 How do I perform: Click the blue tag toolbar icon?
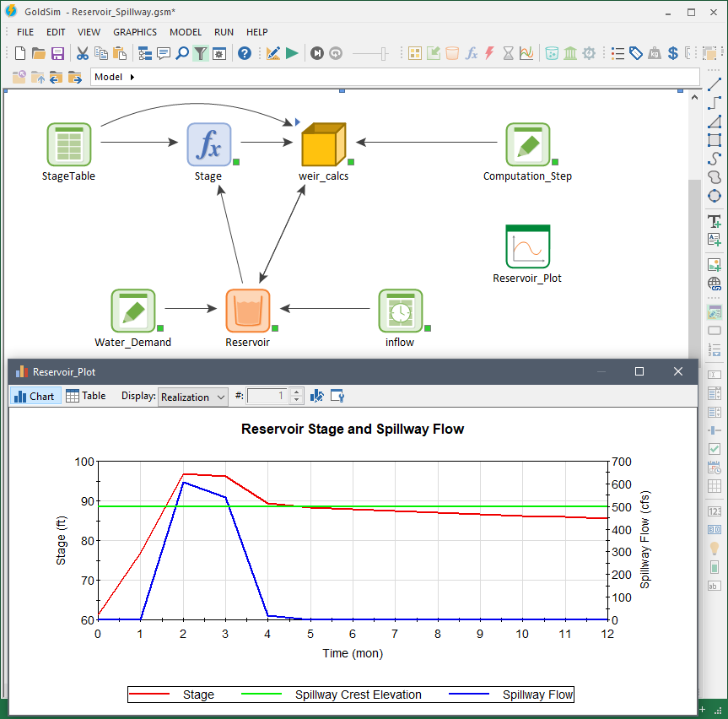pyautogui.click(x=635, y=53)
